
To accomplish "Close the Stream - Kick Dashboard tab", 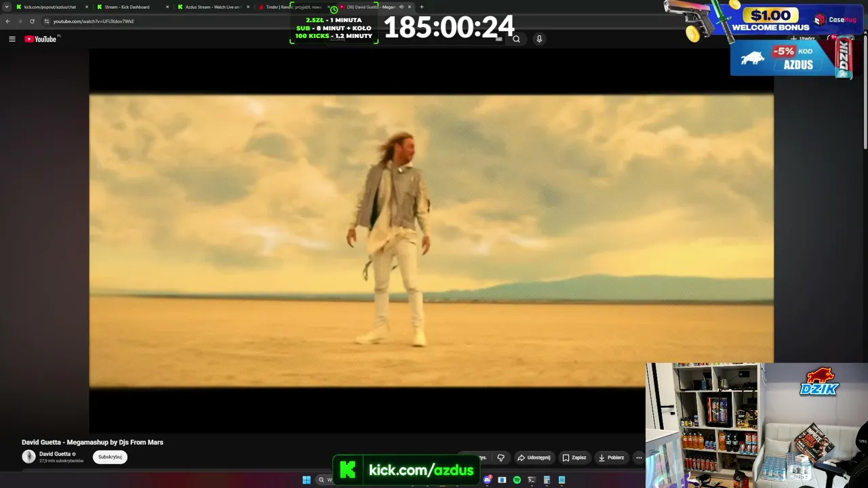I will point(167,7).
